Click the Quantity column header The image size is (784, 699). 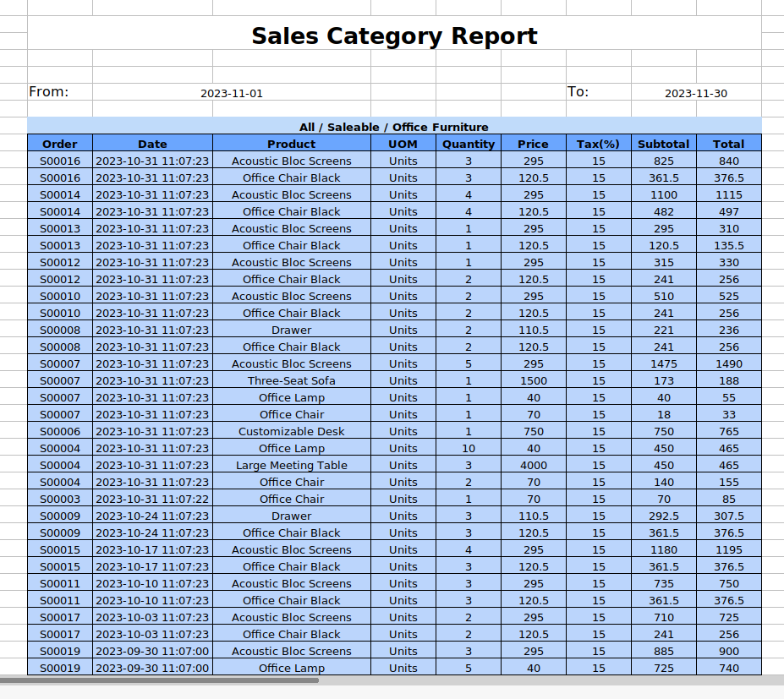tap(468, 144)
